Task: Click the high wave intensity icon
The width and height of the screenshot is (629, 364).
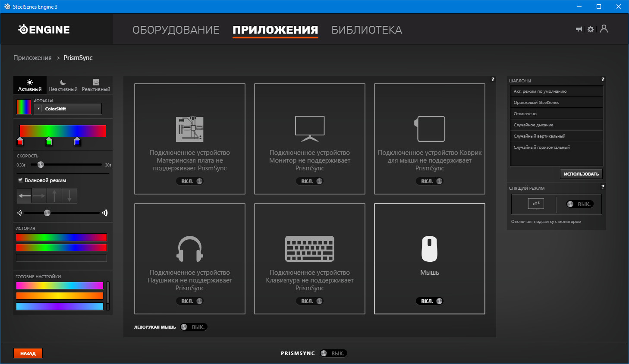Action: [x=105, y=213]
